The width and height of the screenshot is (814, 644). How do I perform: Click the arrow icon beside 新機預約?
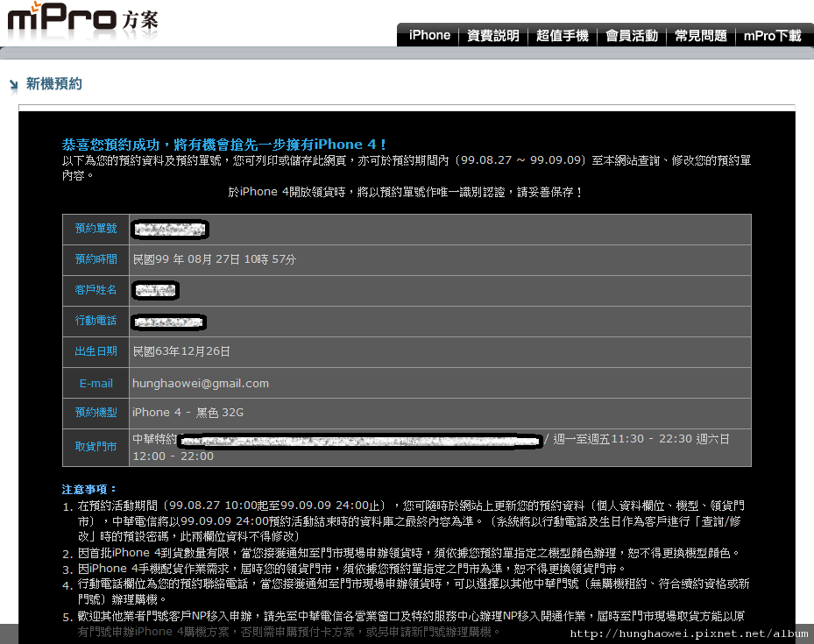click(x=13, y=85)
